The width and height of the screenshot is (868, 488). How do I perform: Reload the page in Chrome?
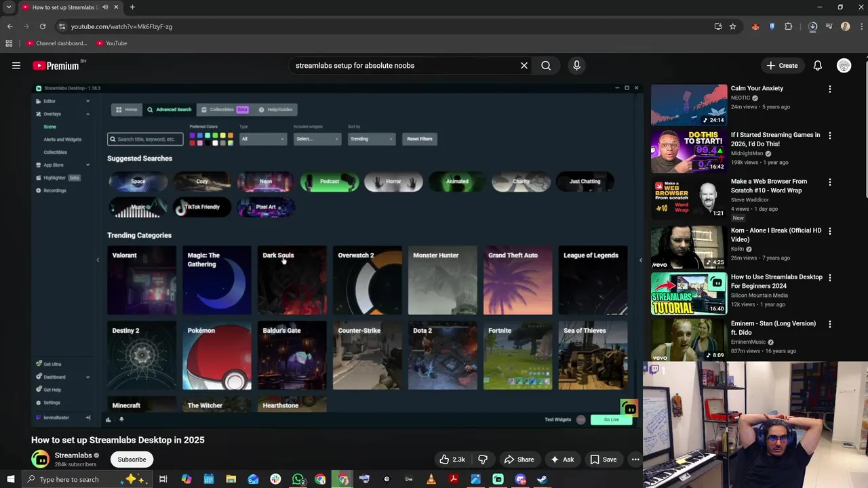click(42, 26)
